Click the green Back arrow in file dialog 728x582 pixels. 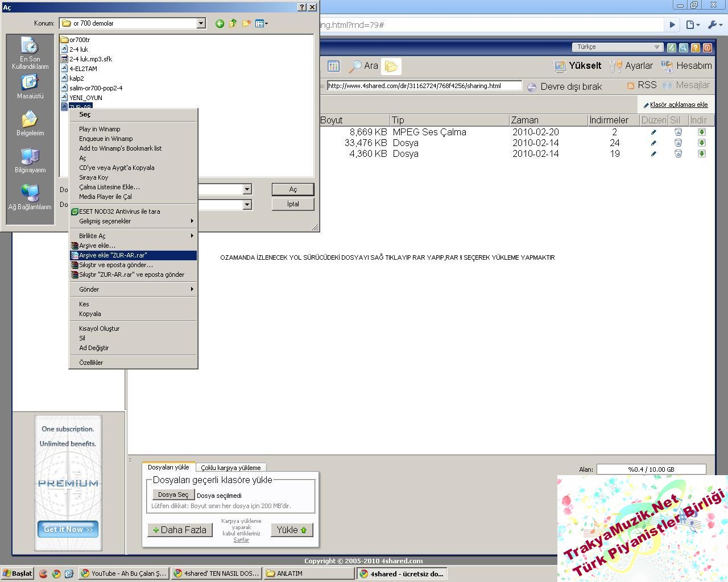tap(220, 23)
